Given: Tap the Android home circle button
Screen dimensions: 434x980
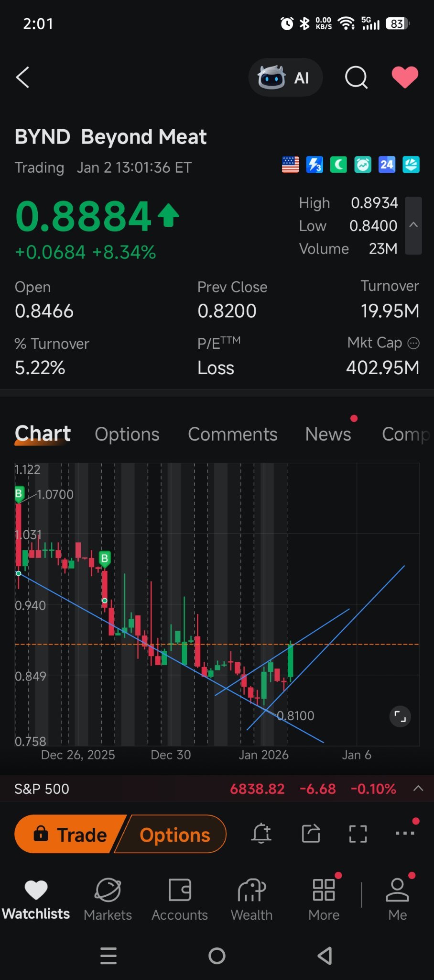Looking at the screenshot, I should (217, 956).
